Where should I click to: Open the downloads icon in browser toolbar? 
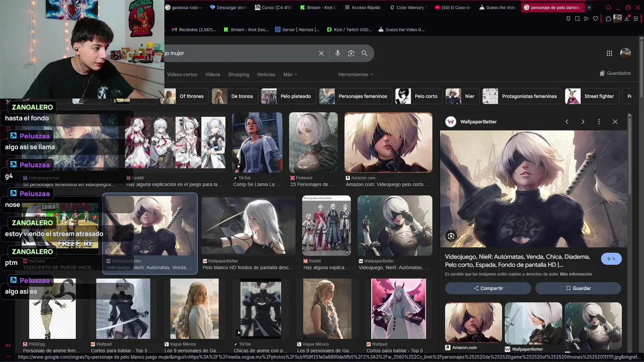click(627, 19)
